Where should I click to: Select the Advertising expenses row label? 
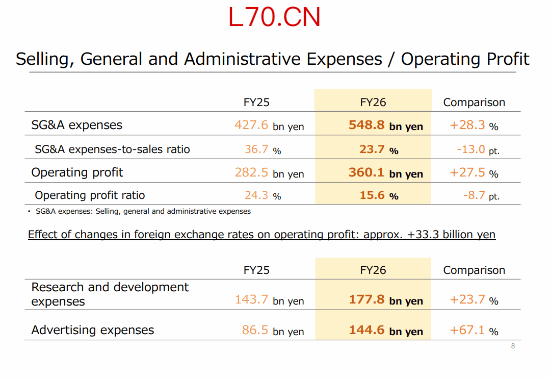coord(93,330)
